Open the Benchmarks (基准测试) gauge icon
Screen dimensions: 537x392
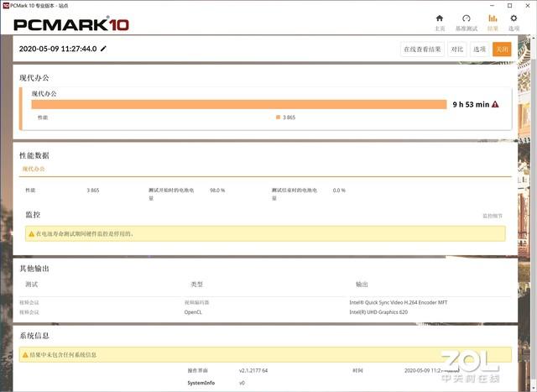coord(467,18)
